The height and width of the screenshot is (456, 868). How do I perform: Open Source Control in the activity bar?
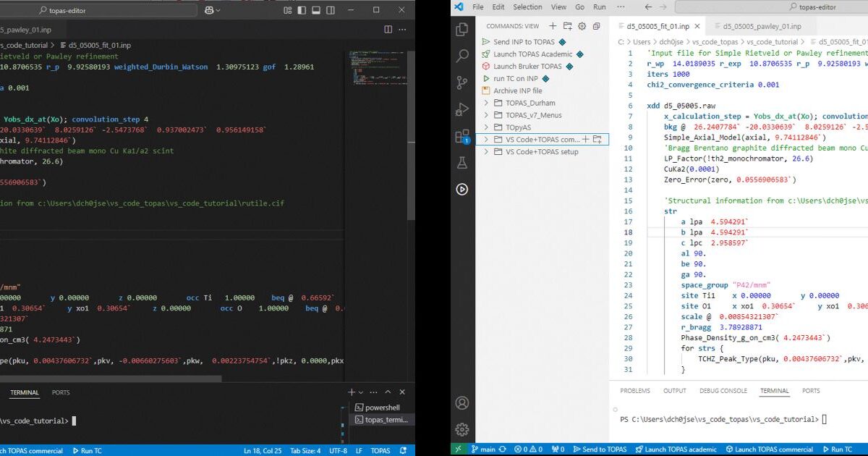coord(461,82)
